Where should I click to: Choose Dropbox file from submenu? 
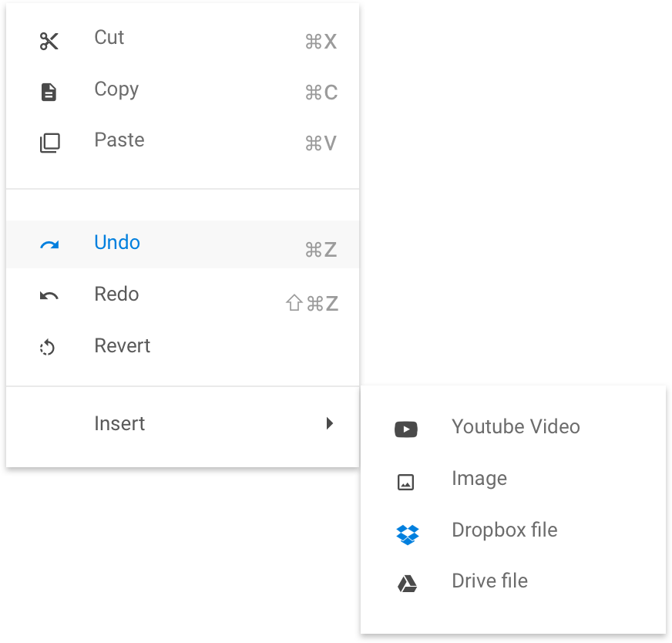coord(513,530)
